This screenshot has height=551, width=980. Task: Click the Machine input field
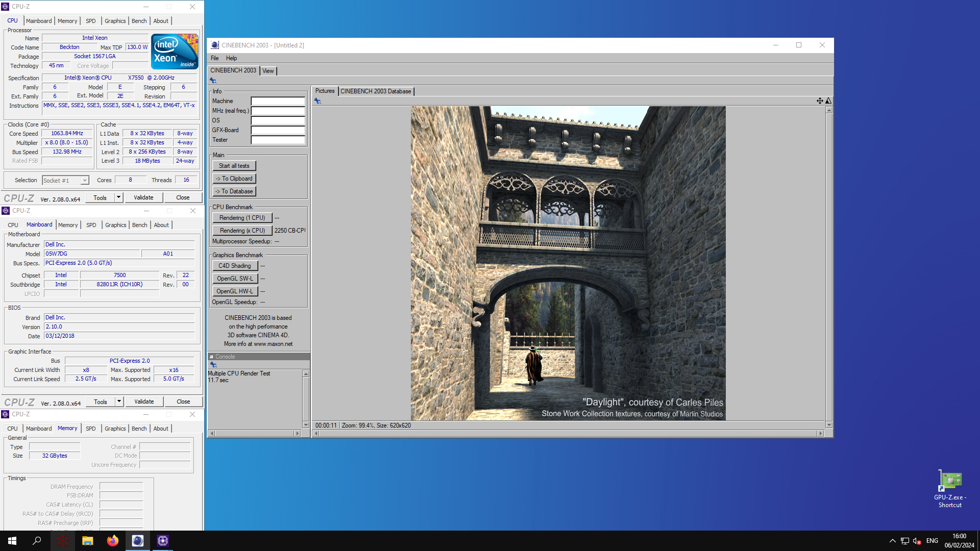(278, 101)
